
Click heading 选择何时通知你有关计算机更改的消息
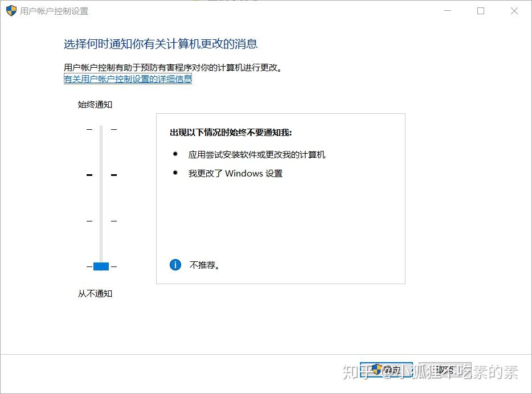161,44
